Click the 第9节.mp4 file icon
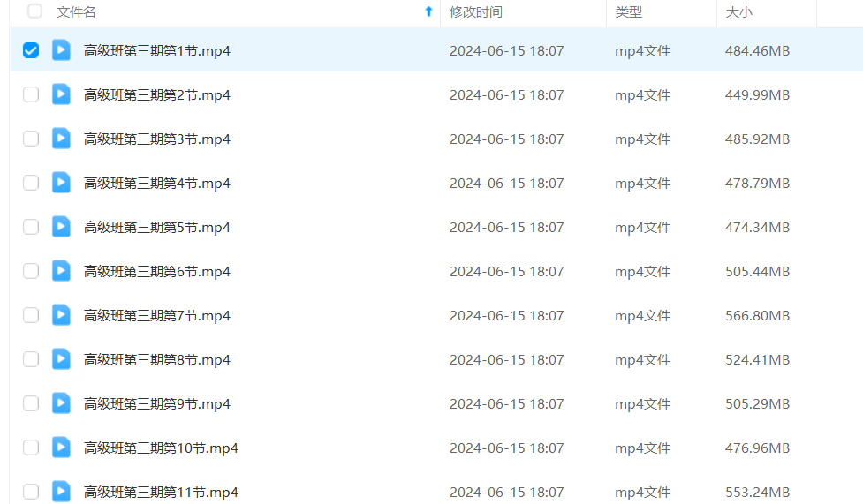The width and height of the screenshot is (863, 504). point(61,403)
